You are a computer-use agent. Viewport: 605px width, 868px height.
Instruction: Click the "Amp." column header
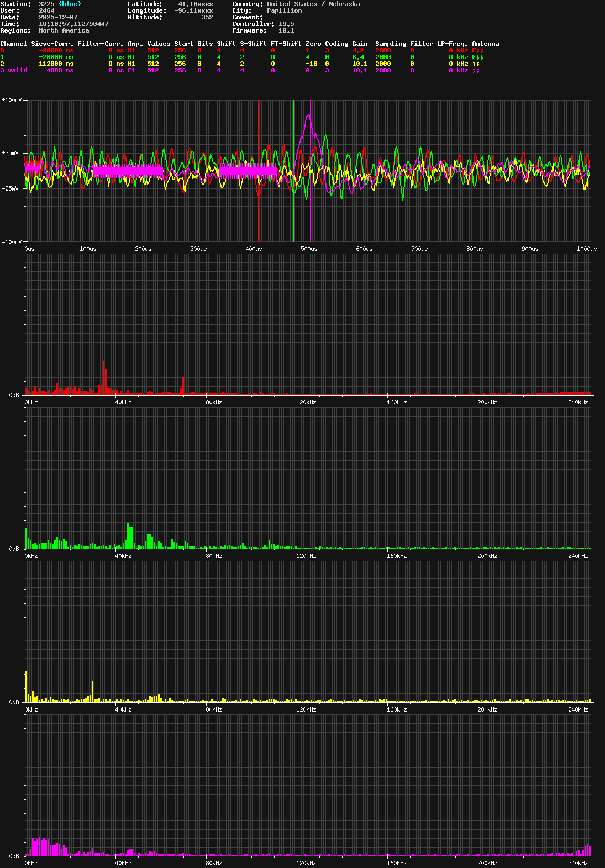[x=135, y=44]
